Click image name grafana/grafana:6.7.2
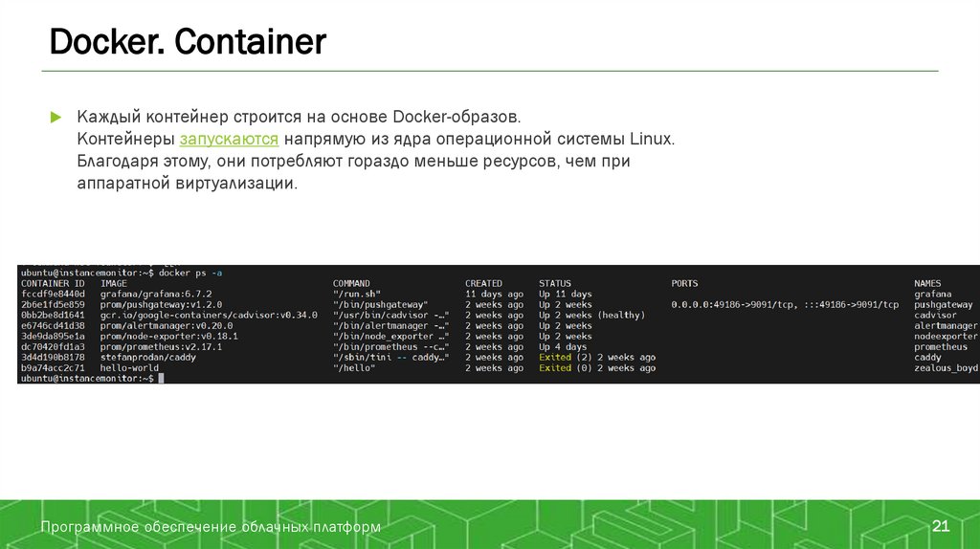 click(156, 295)
